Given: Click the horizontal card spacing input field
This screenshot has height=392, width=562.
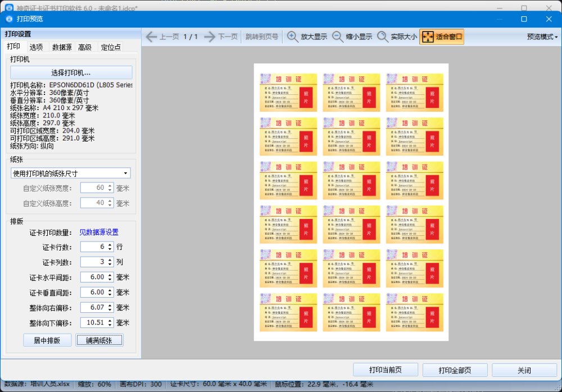Looking at the screenshot, I should [93, 277].
